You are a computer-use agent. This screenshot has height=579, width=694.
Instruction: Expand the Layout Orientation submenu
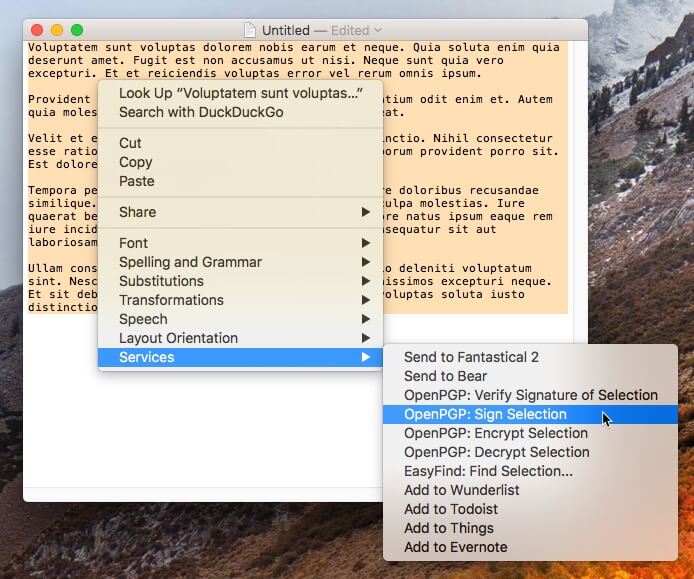click(240, 338)
